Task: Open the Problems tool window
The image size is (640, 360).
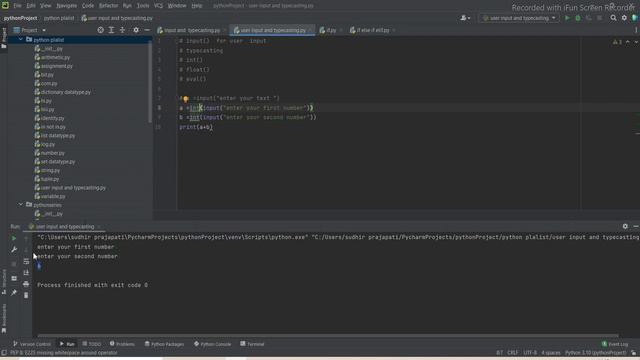Action: (122, 344)
